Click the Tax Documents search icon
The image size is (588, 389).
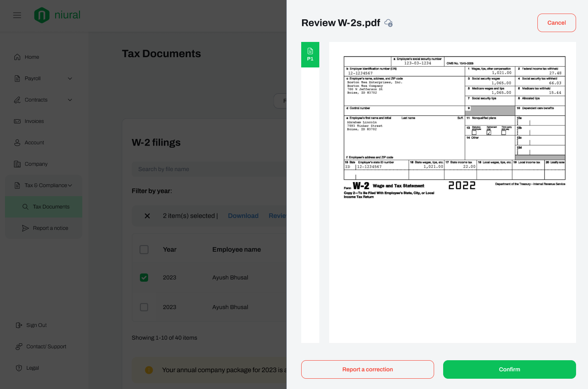pos(26,207)
